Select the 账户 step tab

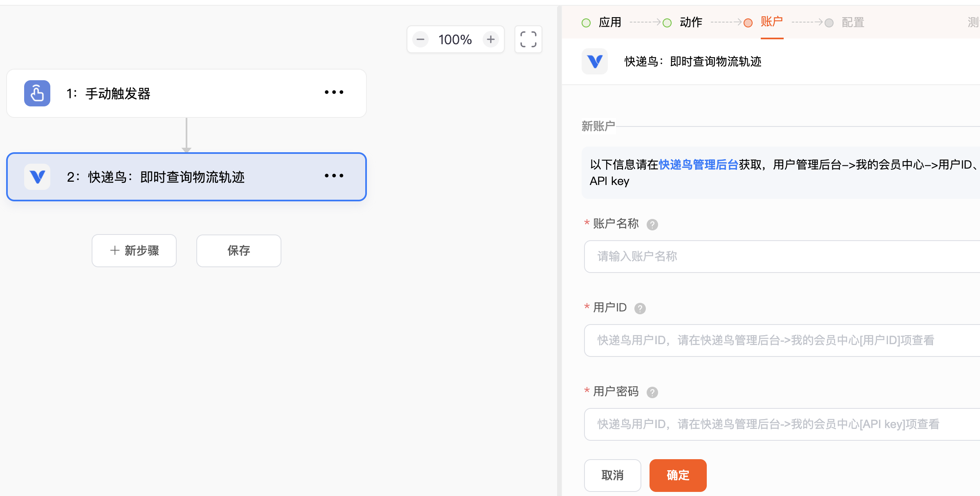tap(771, 22)
